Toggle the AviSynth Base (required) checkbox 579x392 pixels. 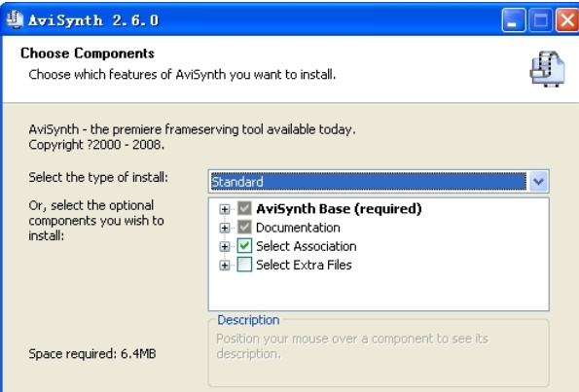coord(244,208)
